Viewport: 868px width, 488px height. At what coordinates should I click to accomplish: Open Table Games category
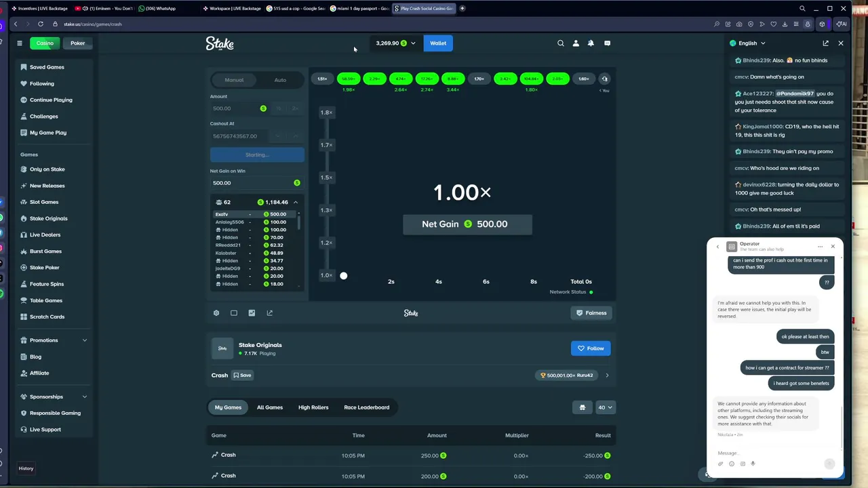[x=45, y=300]
